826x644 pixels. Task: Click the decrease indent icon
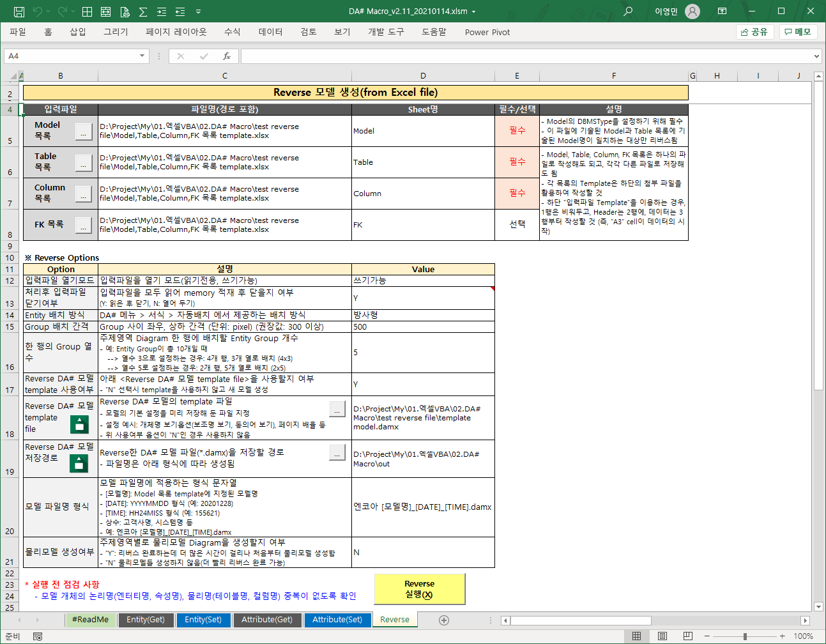180,11
